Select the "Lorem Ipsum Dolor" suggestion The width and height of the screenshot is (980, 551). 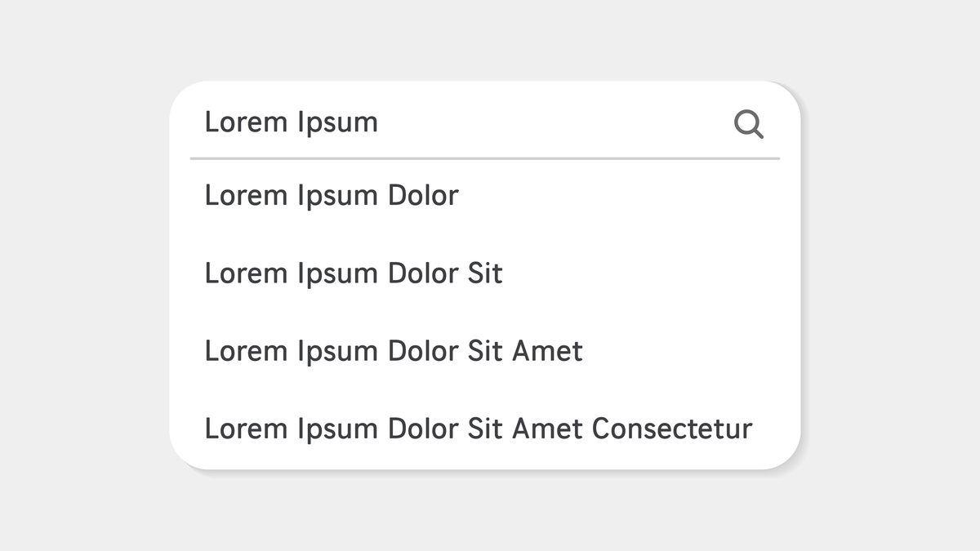331,196
